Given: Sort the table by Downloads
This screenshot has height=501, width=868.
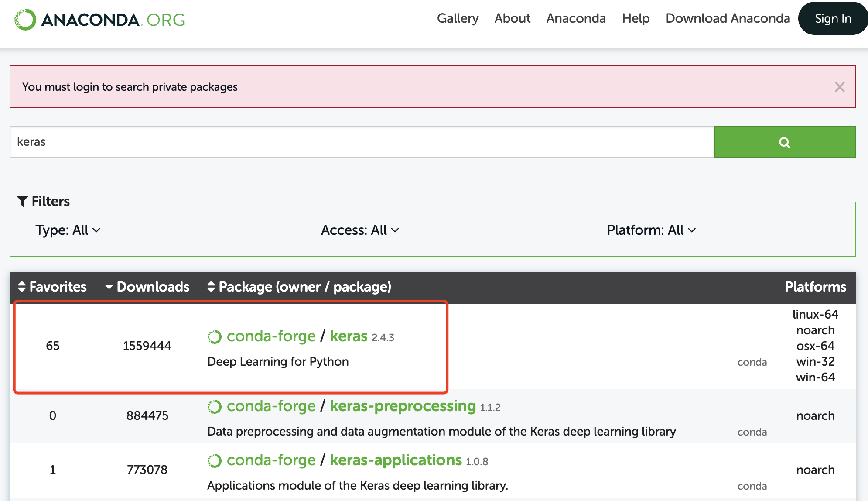Looking at the screenshot, I should point(147,287).
